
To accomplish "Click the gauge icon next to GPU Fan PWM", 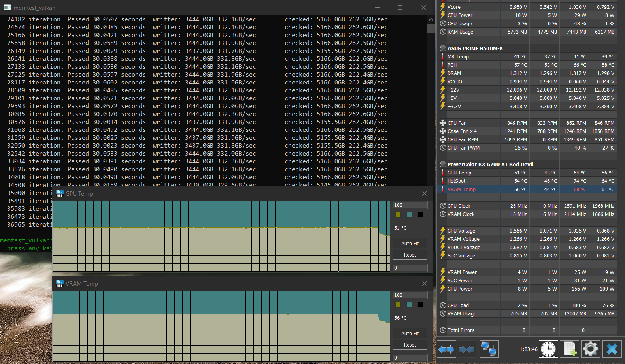I will tap(443, 148).
